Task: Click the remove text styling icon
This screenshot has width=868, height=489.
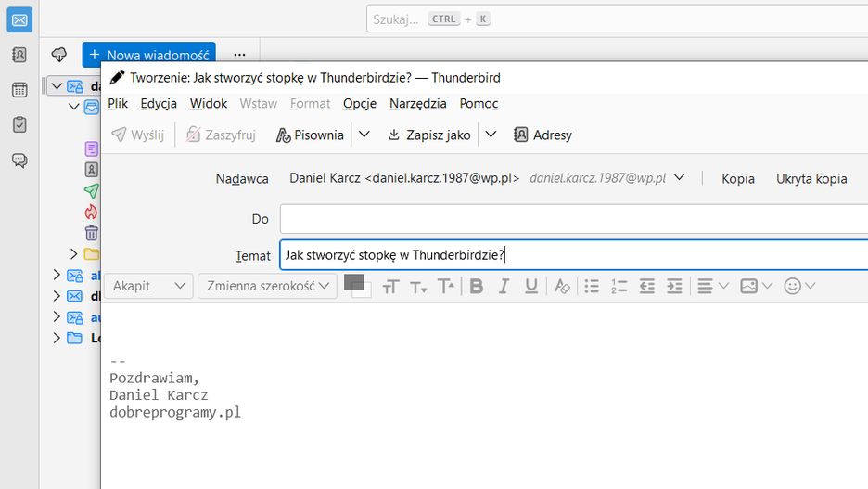Action: click(562, 287)
